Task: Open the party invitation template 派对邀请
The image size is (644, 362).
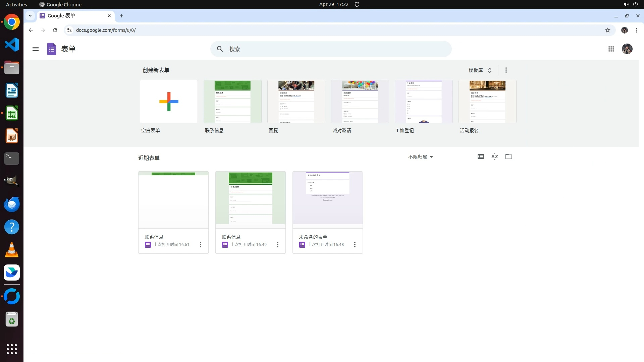Action: click(360, 102)
